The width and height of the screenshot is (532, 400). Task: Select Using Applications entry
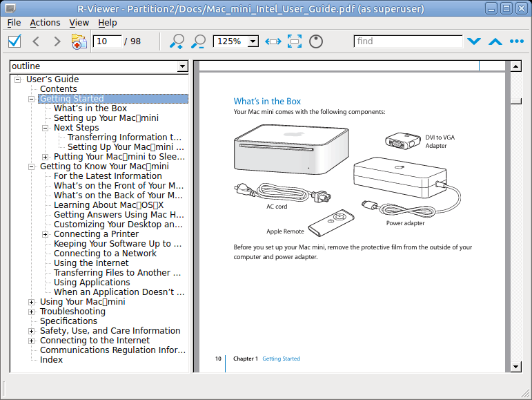coord(92,283)
